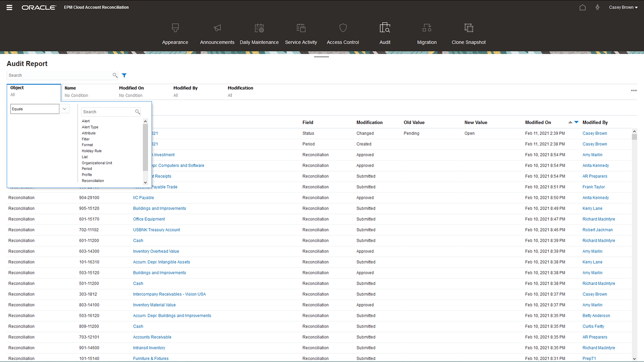Click the Service Activity icon
This screenshot has width=644, height=362.
[x=301, y=28]
